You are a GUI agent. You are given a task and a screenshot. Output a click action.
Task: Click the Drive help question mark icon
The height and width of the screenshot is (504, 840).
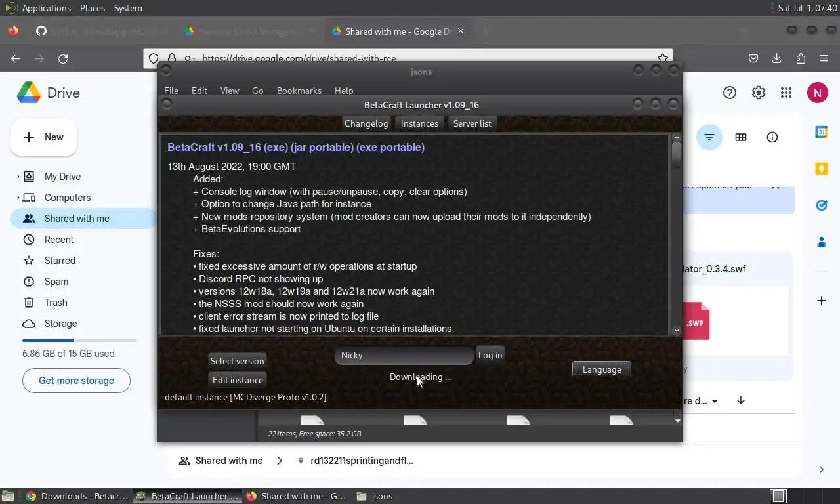click(x=730, y=93)
